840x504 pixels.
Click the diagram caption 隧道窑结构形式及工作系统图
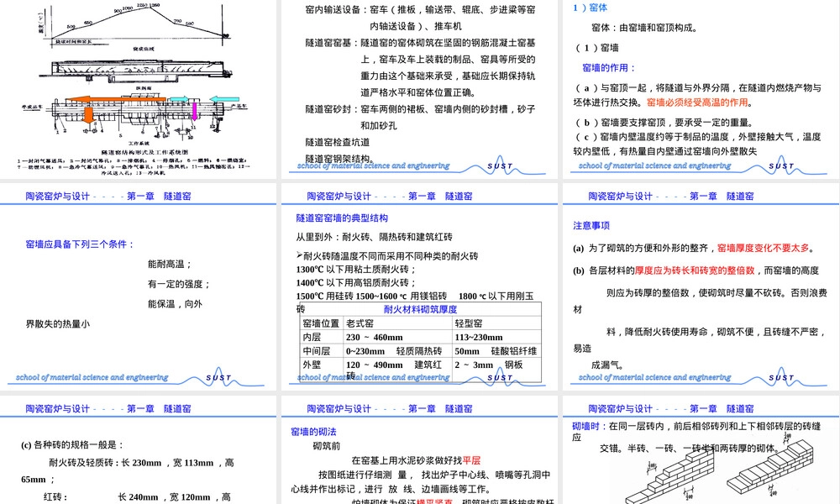(x=144, y=152)
